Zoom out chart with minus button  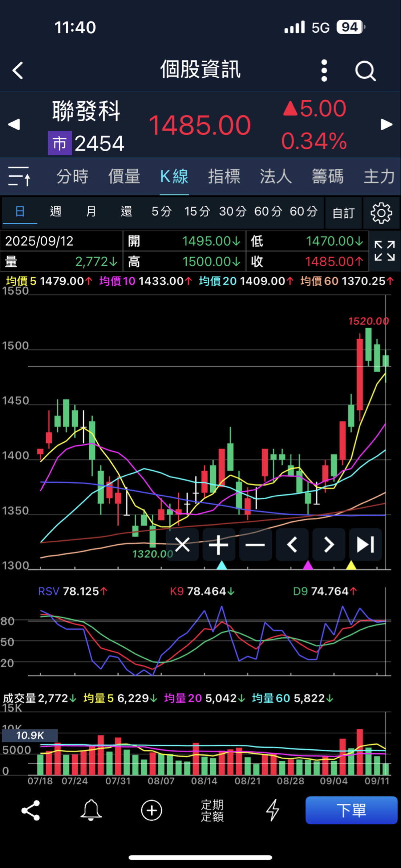coord(255,545)
